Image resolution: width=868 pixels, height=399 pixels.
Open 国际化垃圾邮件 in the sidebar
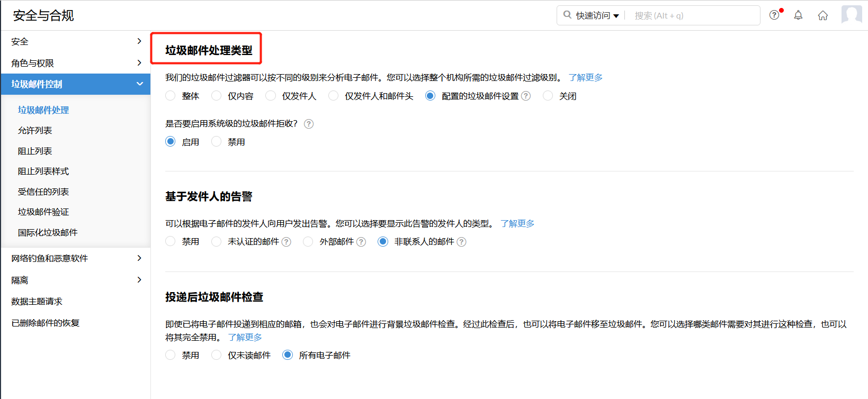(x=48, y=233)
